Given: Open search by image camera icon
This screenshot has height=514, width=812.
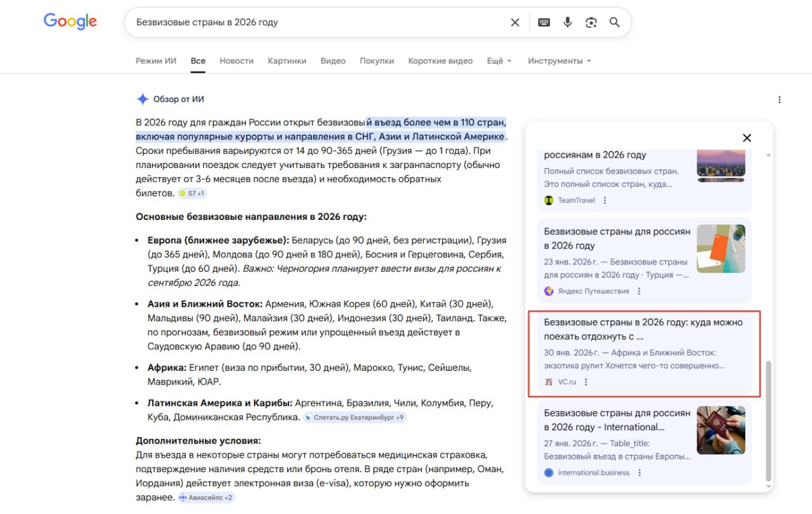Looking at the screenshot, I should pos(591,23).
